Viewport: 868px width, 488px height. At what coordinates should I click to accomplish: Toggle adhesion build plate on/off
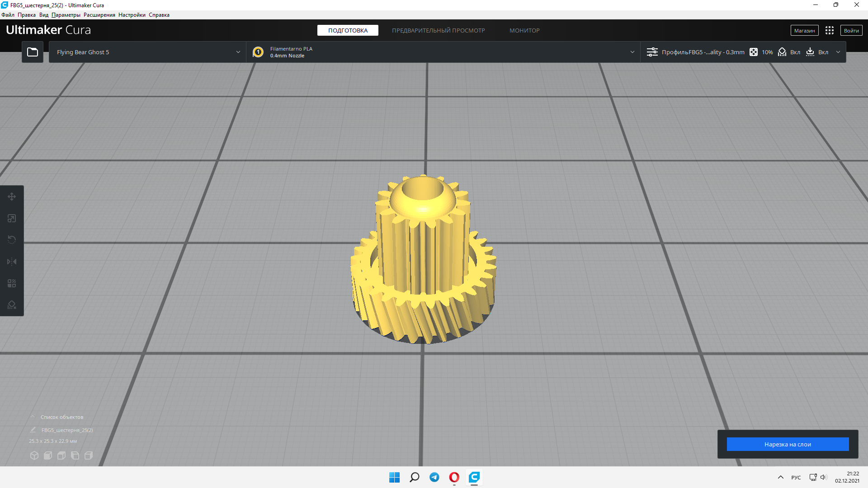(820, 52)
